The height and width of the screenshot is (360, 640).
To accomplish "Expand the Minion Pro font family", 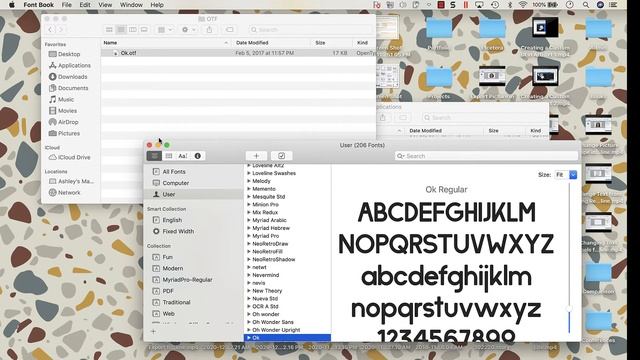I will tap(249, 204).
